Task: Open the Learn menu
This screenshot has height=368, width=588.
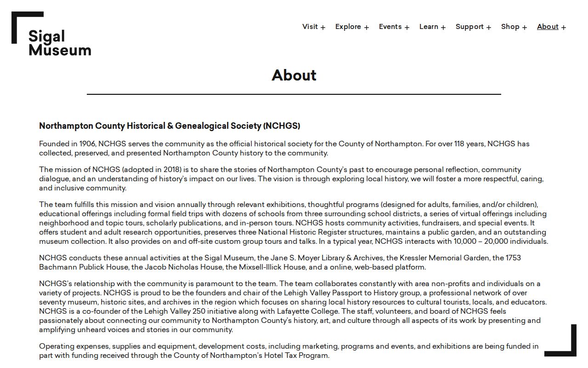Action: [429, 27]
